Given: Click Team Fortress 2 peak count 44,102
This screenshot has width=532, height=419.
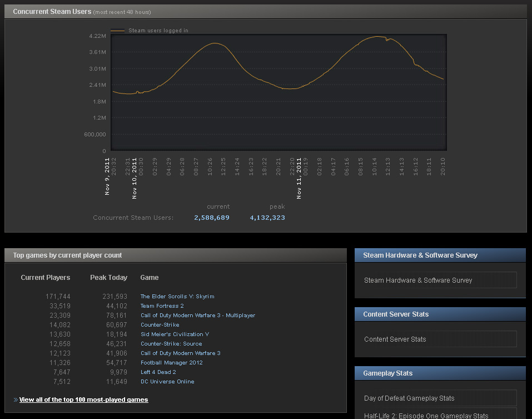Looking at the screenshot, I should (x=117, y=306).
